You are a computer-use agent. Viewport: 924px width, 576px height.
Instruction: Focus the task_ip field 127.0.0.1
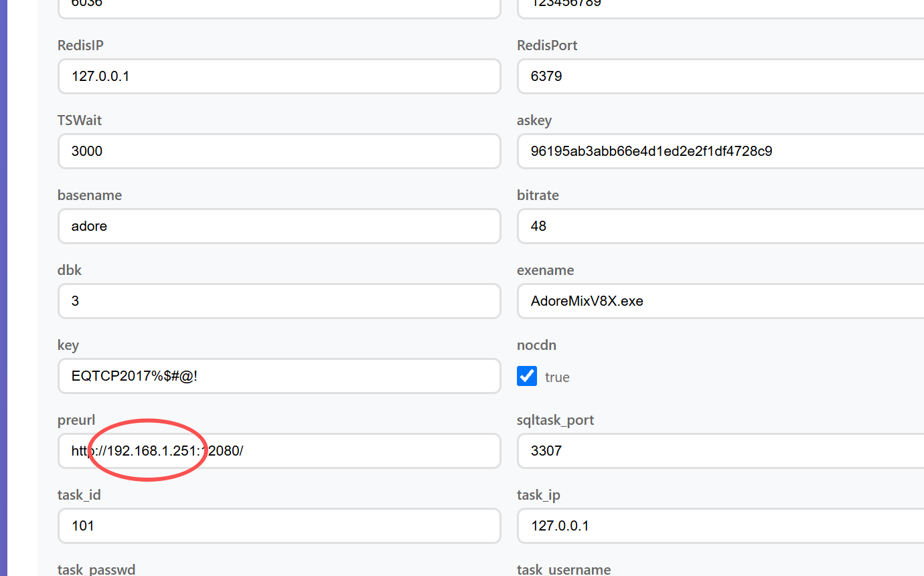[x=720, y=526]
